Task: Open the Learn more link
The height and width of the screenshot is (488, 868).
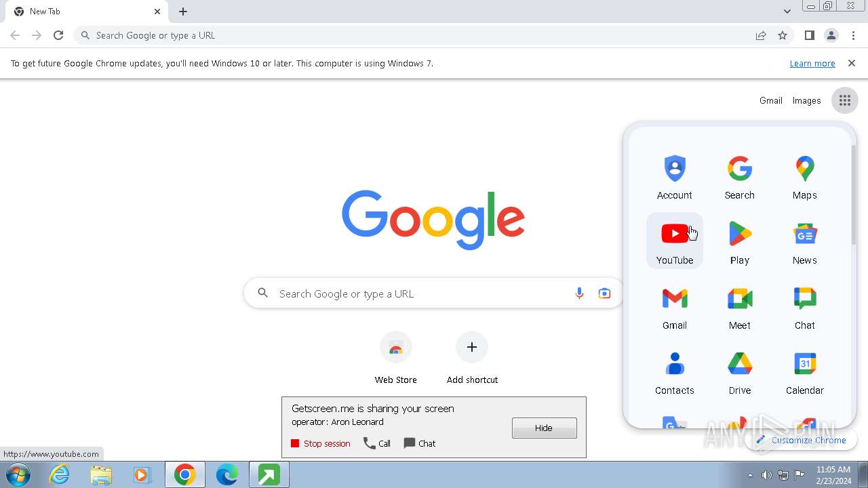Action: 812,63
